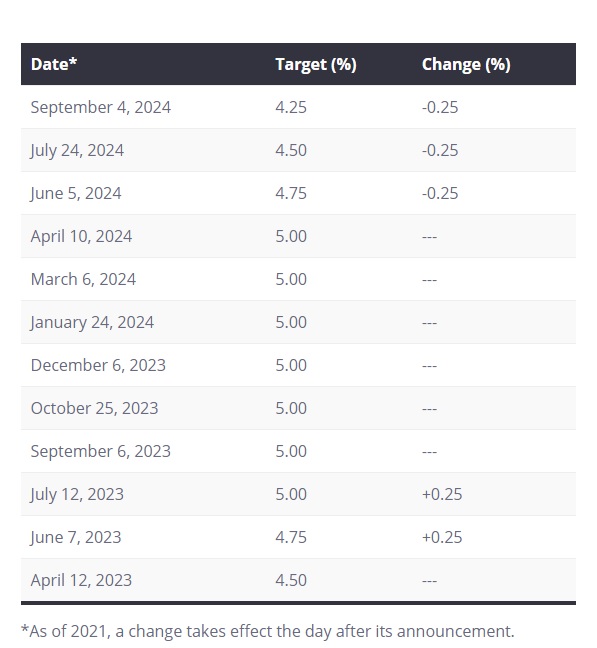The image size is (597, 648).
Task: Select the October 25, 2023 date cell
Action: click(94, 408)
